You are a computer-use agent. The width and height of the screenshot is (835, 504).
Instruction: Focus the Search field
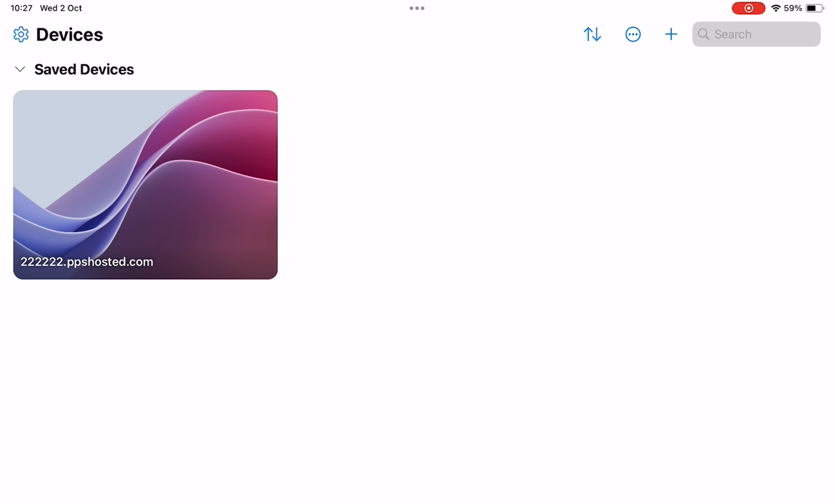pos(756,34)
